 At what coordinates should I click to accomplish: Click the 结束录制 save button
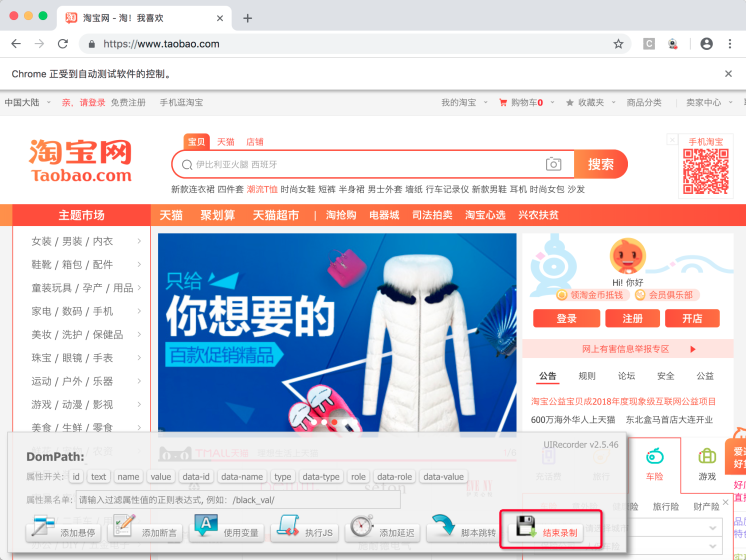pyautogui.click(x=546, y=528)
